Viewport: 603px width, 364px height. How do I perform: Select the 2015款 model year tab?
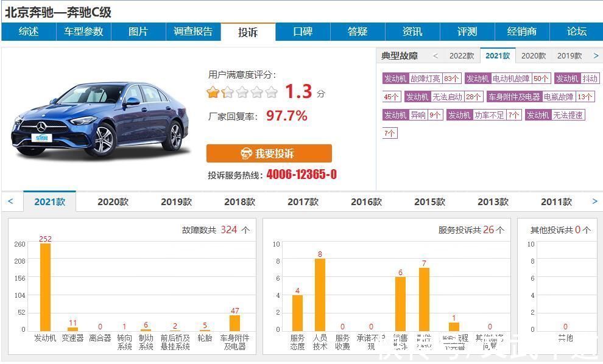[429, 202]
